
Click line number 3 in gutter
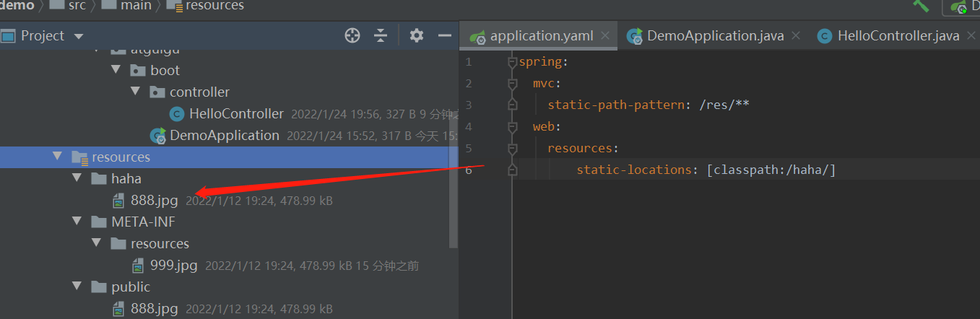469,105
